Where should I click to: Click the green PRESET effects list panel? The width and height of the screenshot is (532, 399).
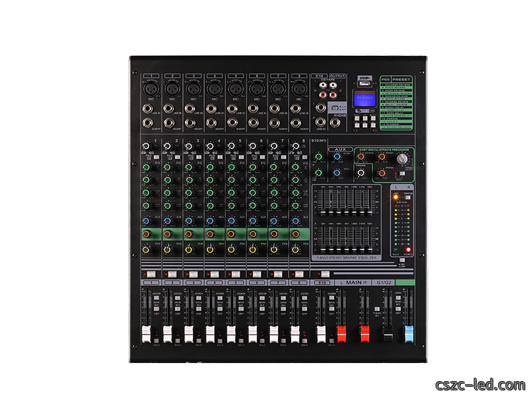396,103
